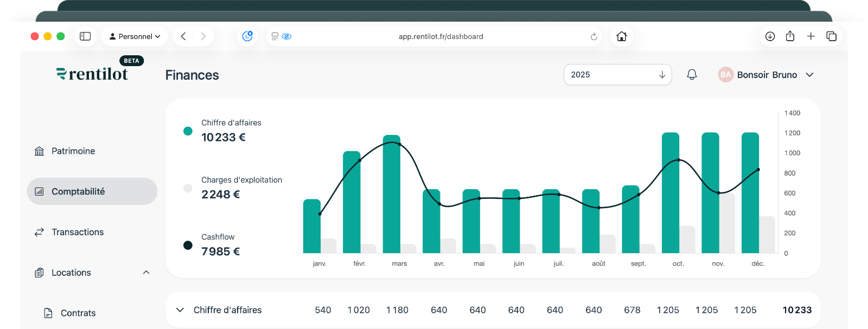
Task: Toggle the Charges d'exploitation legend dot
Action: (188, 188)
